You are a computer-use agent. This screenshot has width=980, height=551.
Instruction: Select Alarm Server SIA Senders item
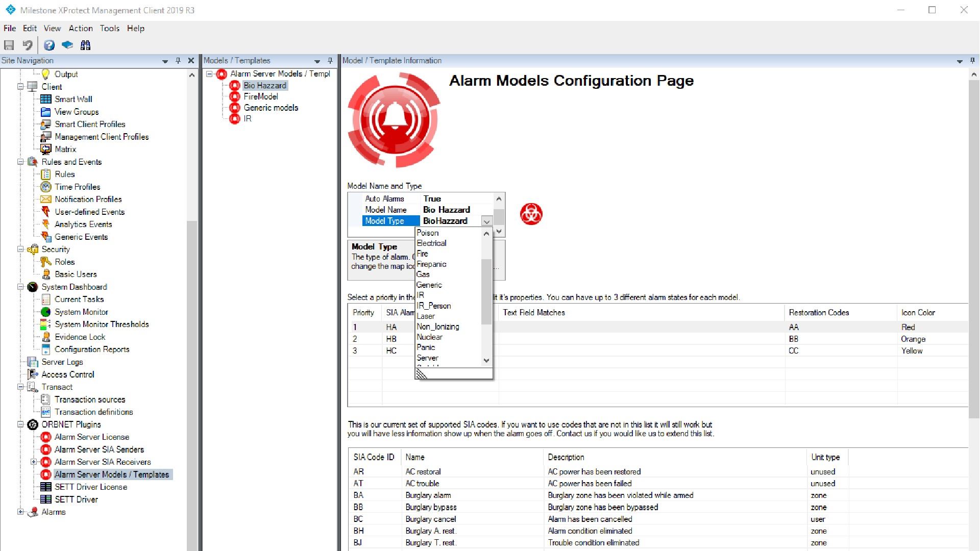[99, 449]
